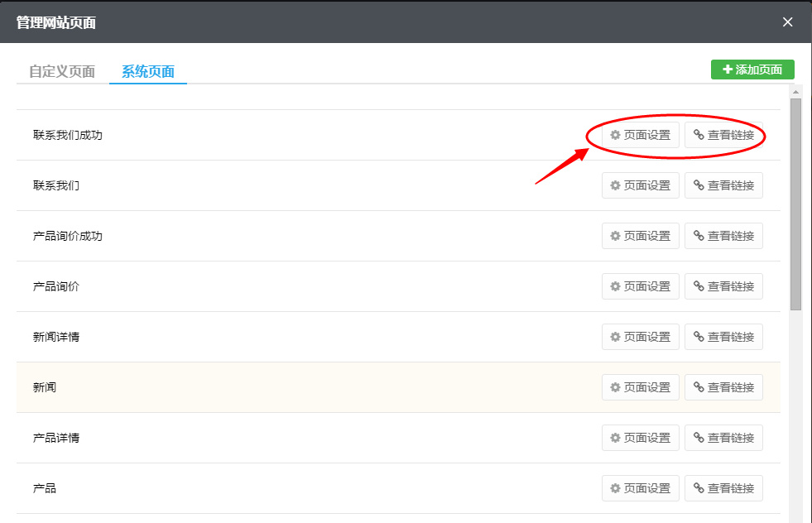Select the 新闻详情 row name
This screenshot has height=523, width=812.
click(56, 337)
